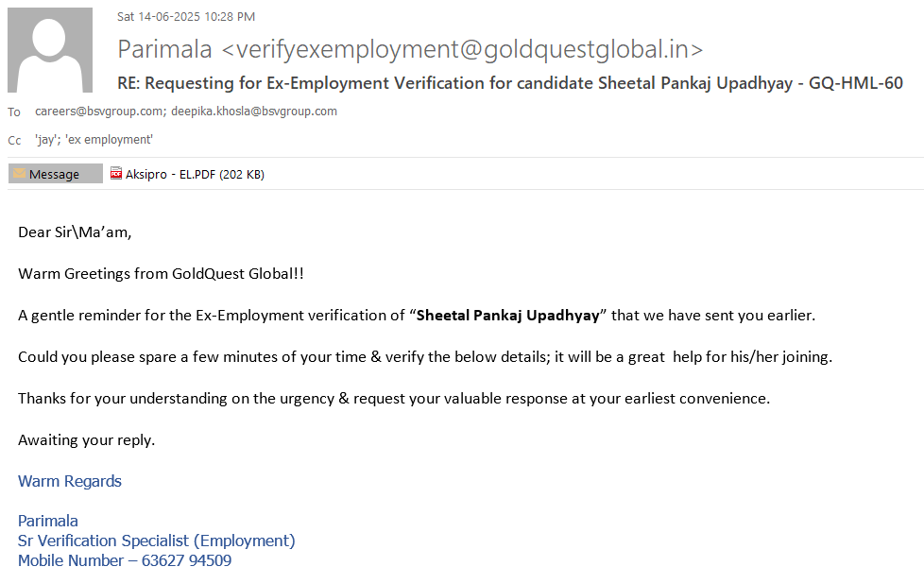Click the Cc field label
This screenshot has height=584, width=924.
14,141
